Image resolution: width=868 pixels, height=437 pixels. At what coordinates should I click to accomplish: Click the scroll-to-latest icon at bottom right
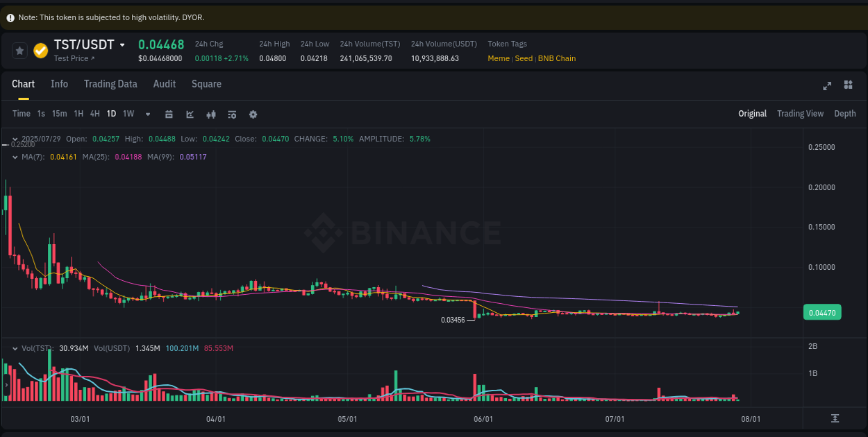pos(836,419)
